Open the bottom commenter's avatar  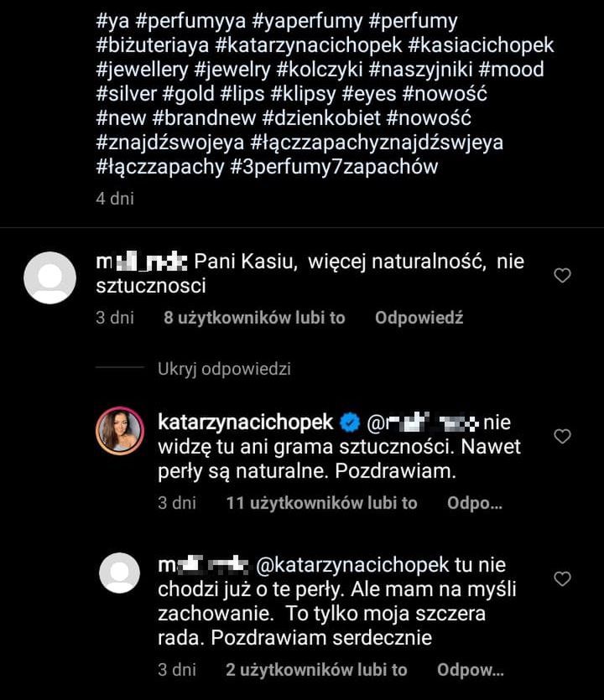click(x=118, y=572)
